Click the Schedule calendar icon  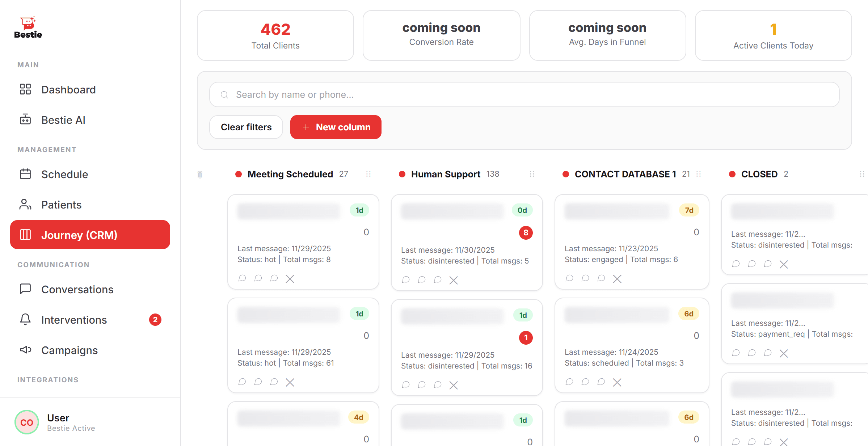pyautogui.click(x=25, y=174)
